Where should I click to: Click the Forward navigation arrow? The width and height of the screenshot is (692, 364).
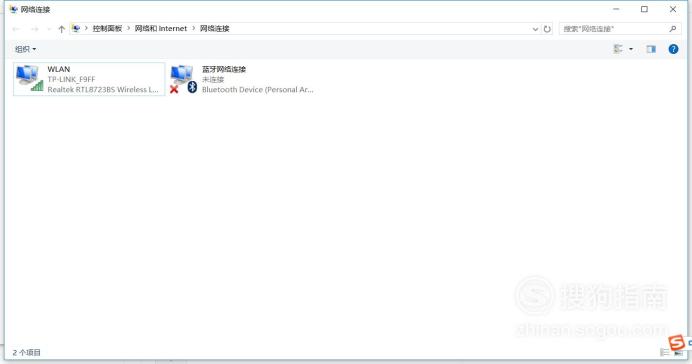pyautogui.click(x=34, y=29)
